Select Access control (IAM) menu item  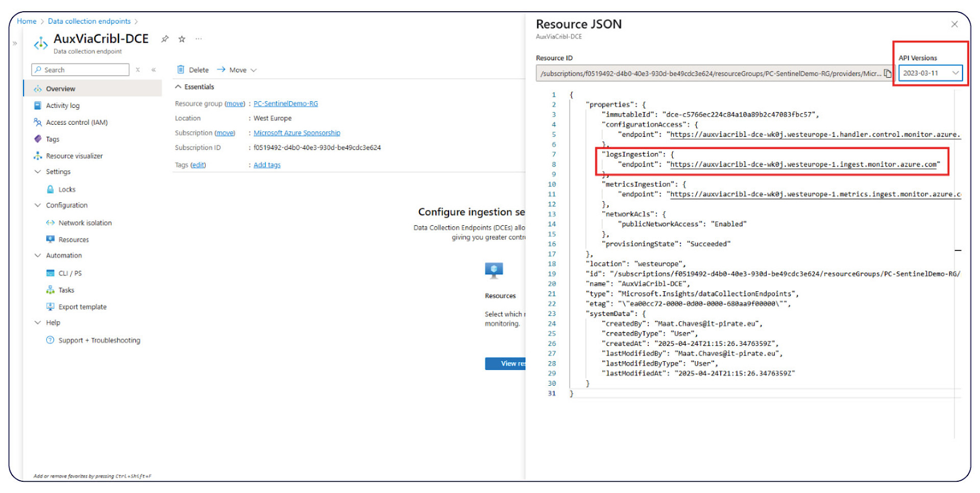pyautogui.click(x=77, y=123)
